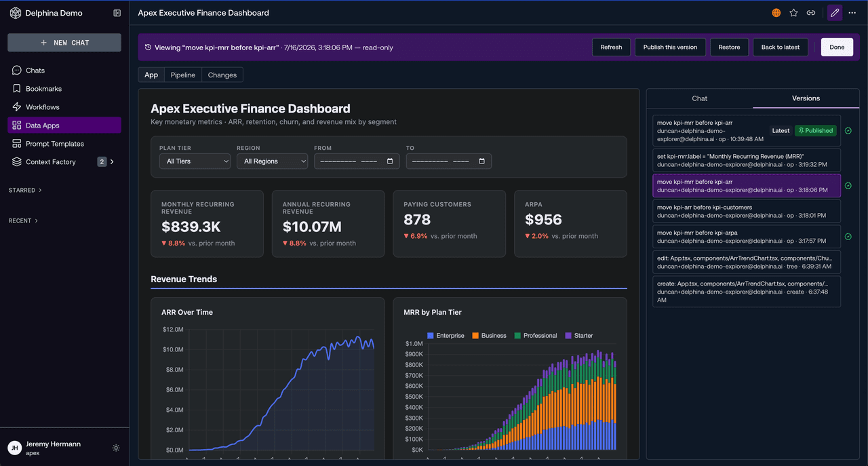Select version move kpi-arr before kpi-customers
Image resolution: width=868 pixels, height=466 pixels.
747,212
